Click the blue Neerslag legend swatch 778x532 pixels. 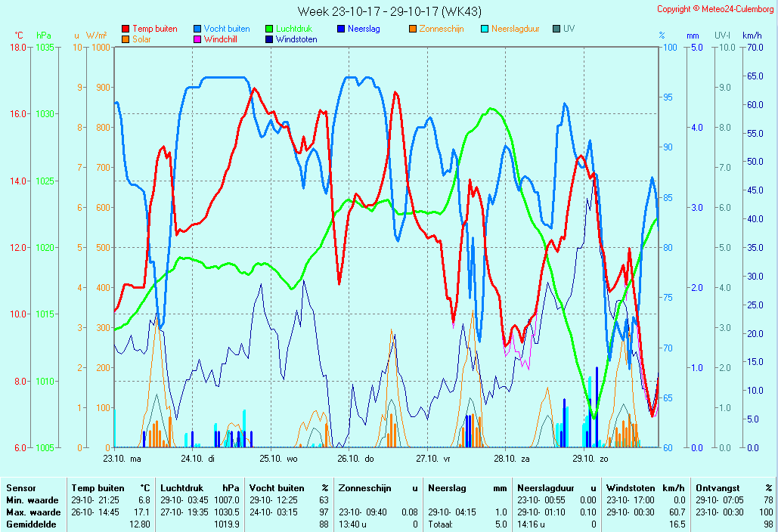click(341, 29)
